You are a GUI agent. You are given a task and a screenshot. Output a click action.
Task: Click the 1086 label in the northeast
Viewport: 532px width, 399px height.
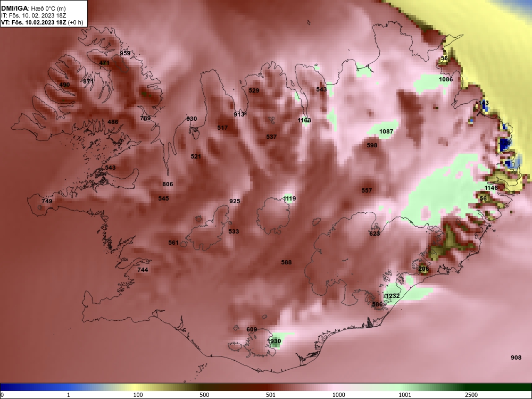[x=446, y=79]
